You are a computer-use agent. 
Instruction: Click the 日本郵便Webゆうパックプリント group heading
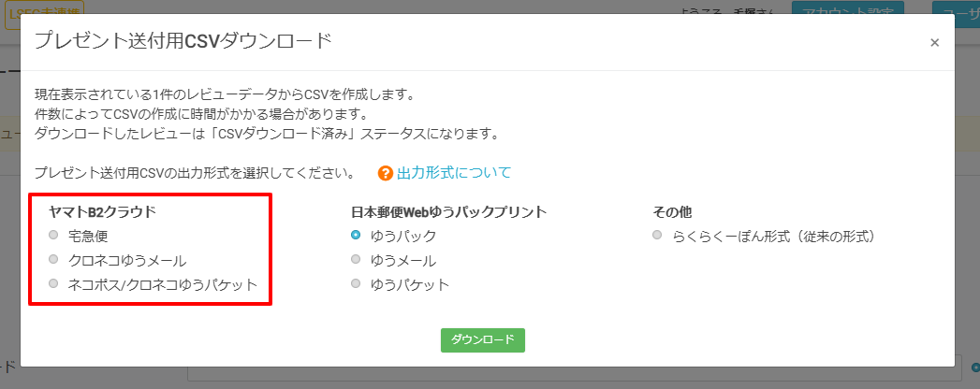click(x=449, y=211)
